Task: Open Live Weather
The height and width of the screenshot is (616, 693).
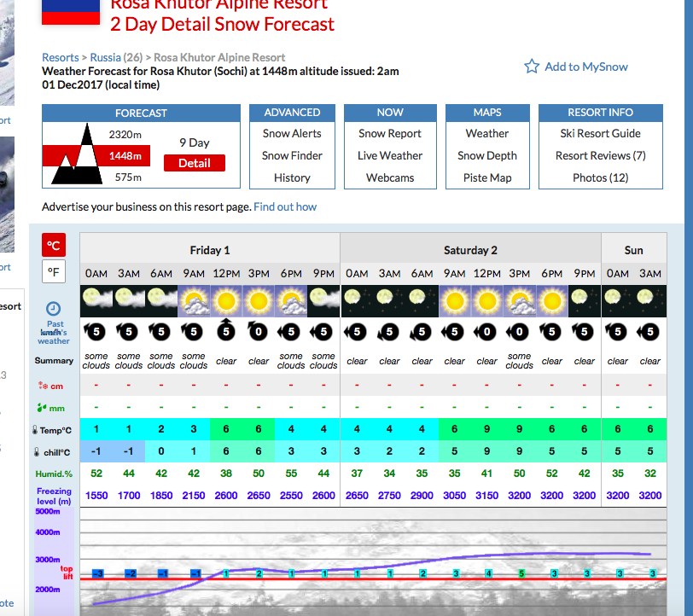Action: [x=390, y=155]
